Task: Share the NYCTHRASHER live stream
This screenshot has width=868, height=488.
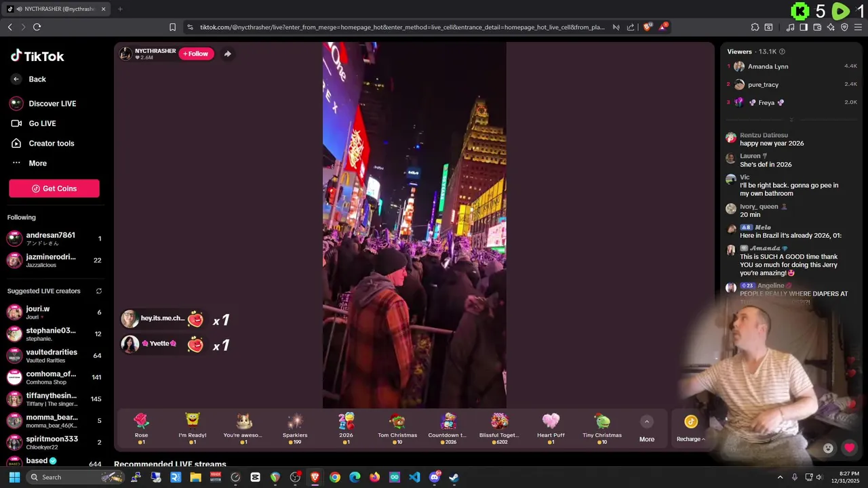Action: (227, 54)
